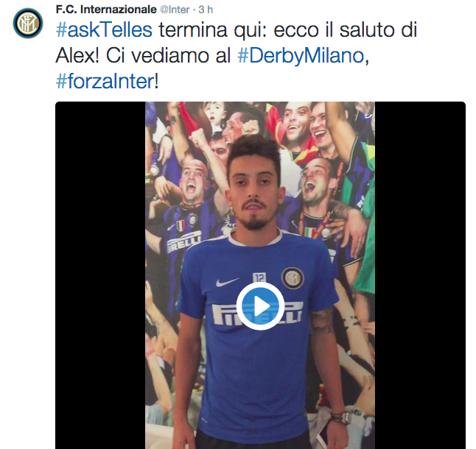Click the right black bar of video
The image size is (476, 449).
420,275
